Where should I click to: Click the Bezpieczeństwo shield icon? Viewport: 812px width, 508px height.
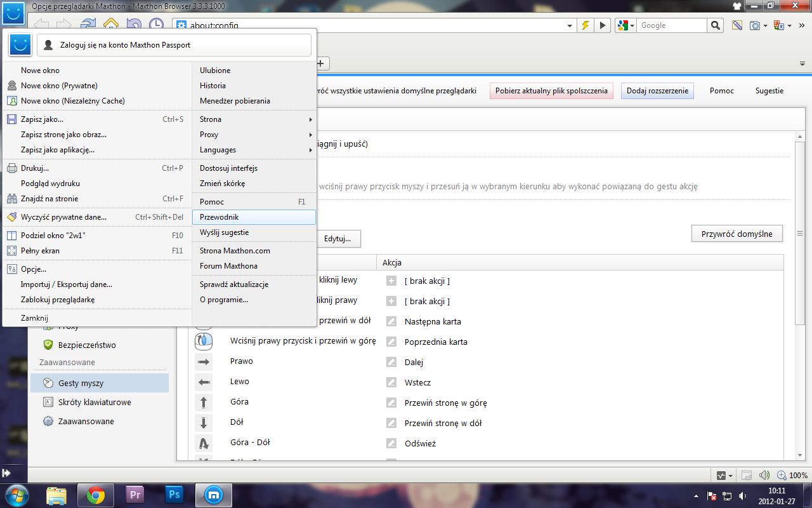(x=48, y=345)
